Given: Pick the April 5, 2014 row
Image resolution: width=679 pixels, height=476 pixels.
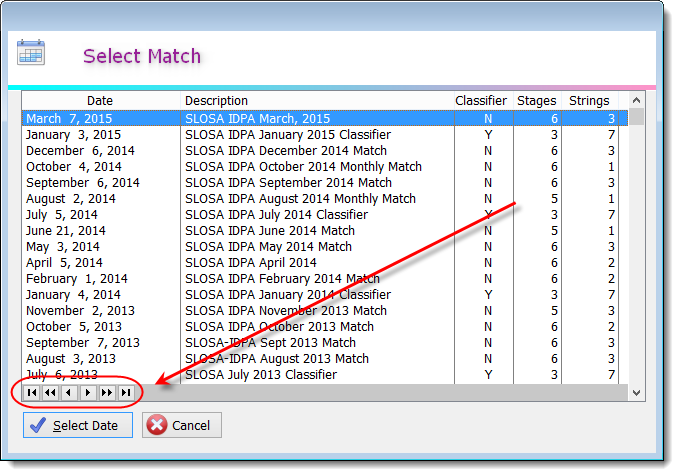Looking at the screenshot, I should (325, 263).
